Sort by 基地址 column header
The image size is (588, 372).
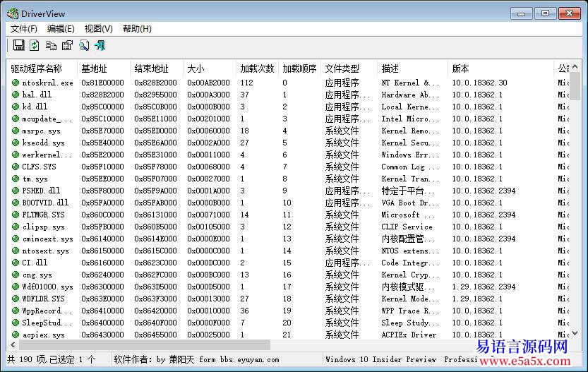pyautogui.click(x=104, y=68)
